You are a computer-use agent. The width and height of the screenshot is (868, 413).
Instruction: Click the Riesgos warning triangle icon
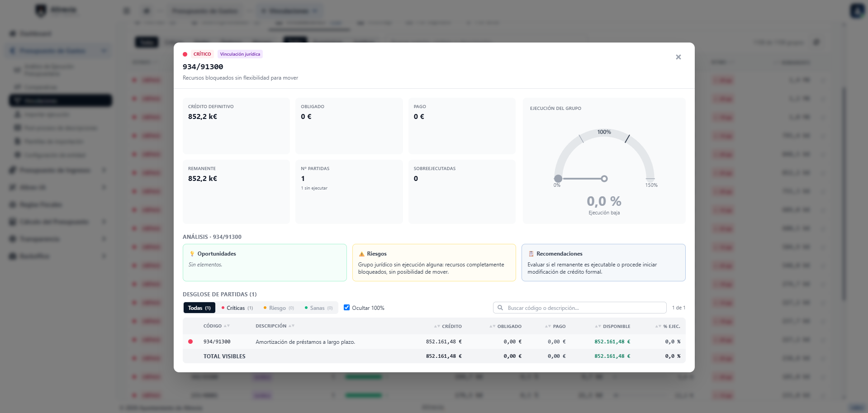(x=361, y=254)
